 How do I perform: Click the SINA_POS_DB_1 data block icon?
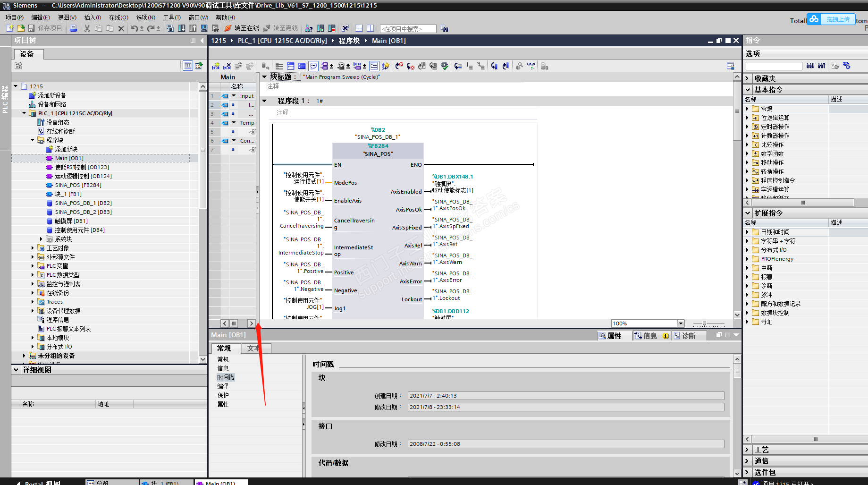point(50,203)
